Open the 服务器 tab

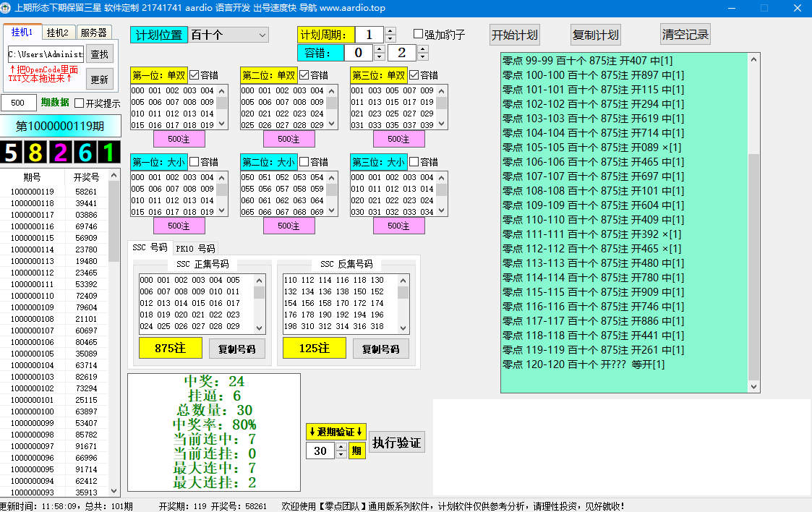coord(94,33)
